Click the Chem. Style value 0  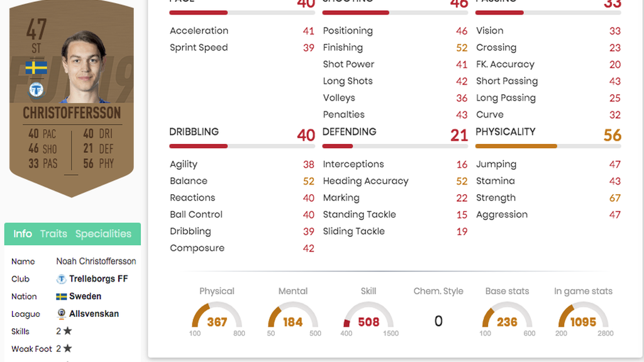[x=438, y=321]
